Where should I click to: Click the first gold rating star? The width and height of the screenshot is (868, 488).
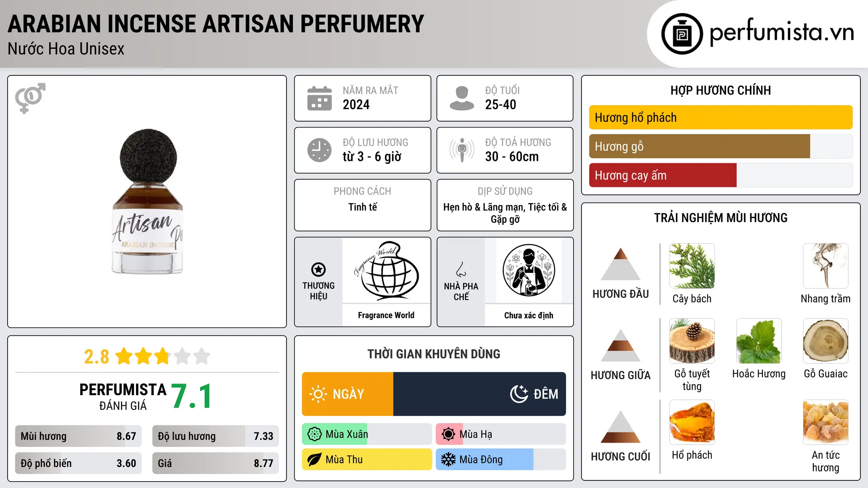pos(124,356)
